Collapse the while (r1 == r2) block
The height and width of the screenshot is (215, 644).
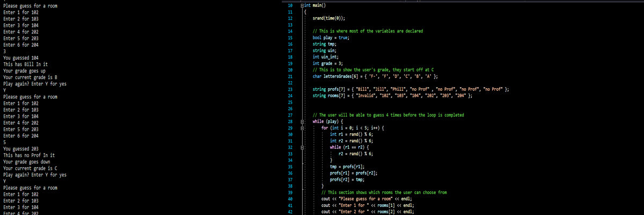[x=303, y=147]
